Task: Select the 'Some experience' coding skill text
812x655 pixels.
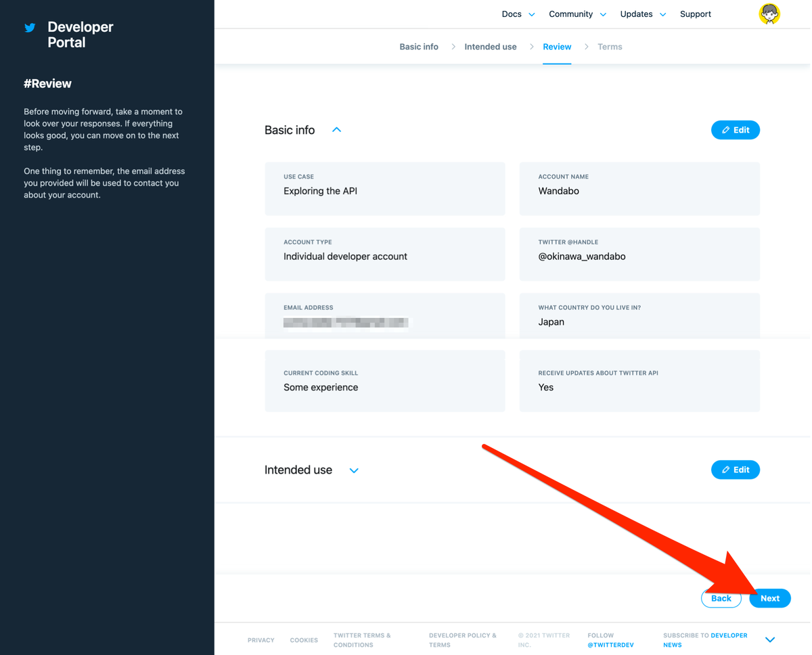Action: click(321, 388)
